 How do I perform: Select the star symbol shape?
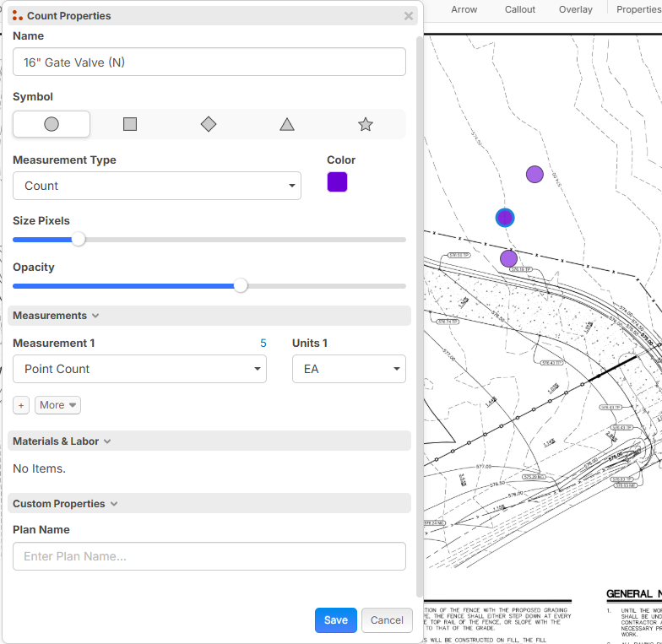(366, 124)
